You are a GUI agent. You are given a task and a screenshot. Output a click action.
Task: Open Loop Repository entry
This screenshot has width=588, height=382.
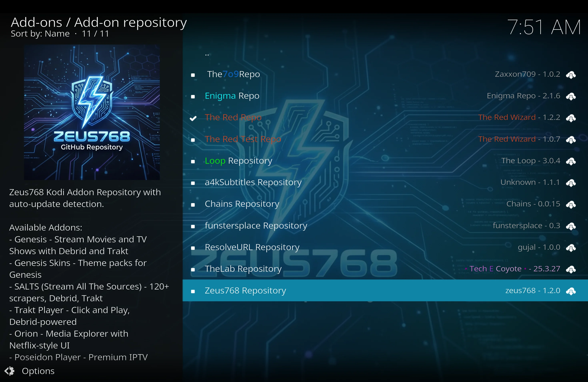[385, 161]
